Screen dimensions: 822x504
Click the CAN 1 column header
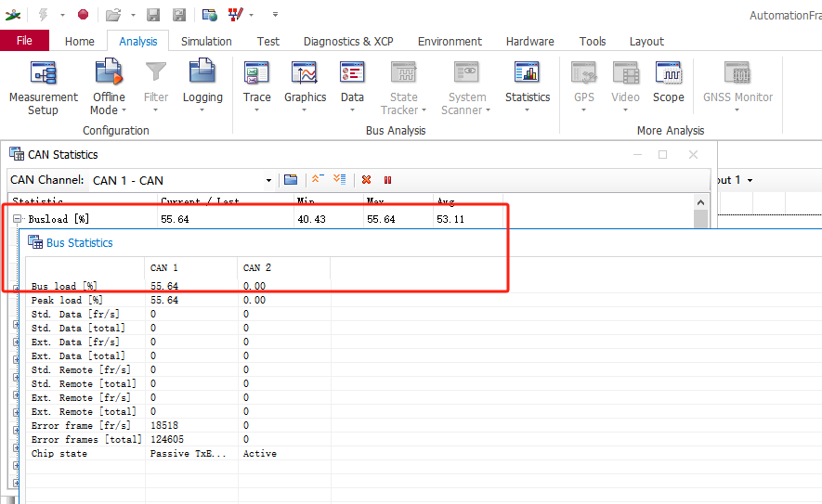click(x=190, y=267)
